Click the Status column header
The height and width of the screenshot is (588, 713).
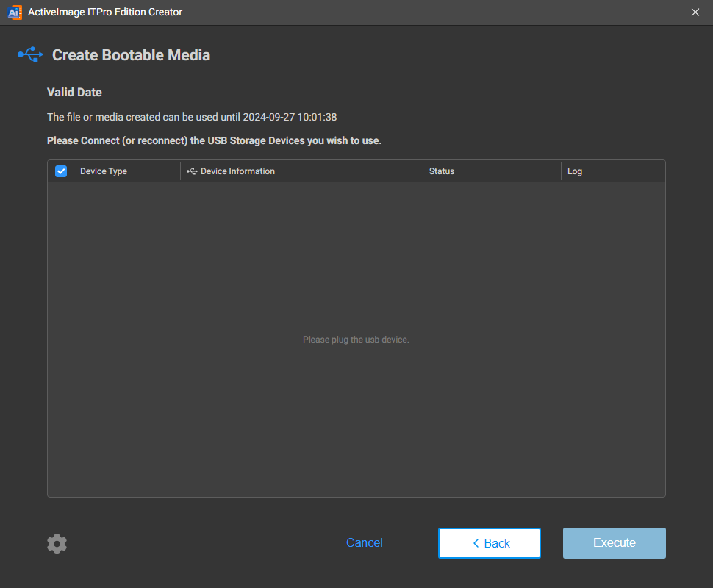pyautogui.click(x=442, y=171)
